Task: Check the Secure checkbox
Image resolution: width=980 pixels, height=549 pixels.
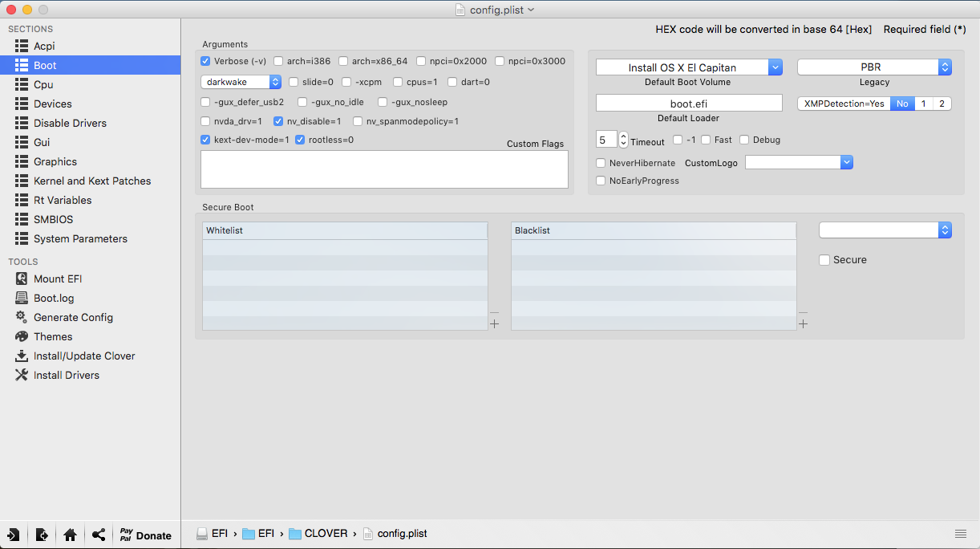Action: 824,260
